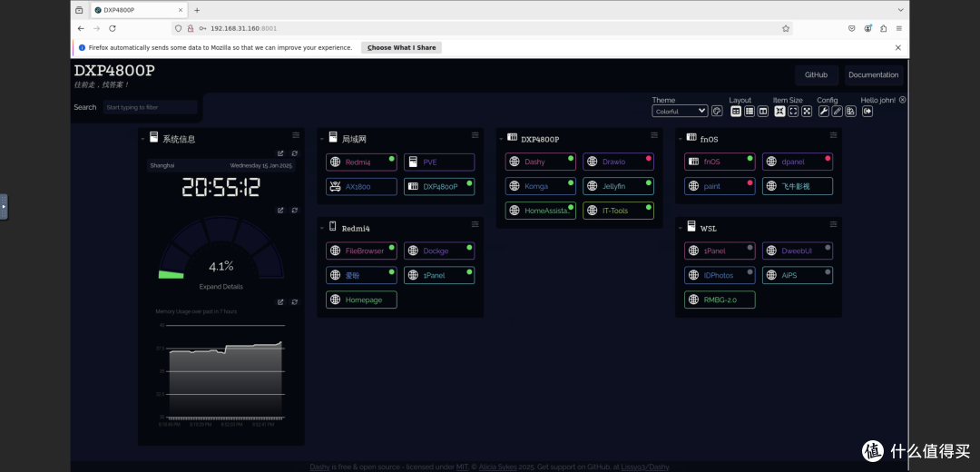The height and width of the screenshot is (472, 980).
Task: Open the FileBrowser item
Action: point(361,251)
